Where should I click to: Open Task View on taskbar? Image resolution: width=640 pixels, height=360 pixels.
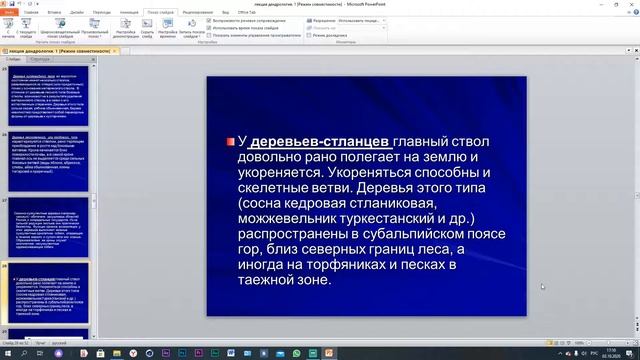click(40, 353)
